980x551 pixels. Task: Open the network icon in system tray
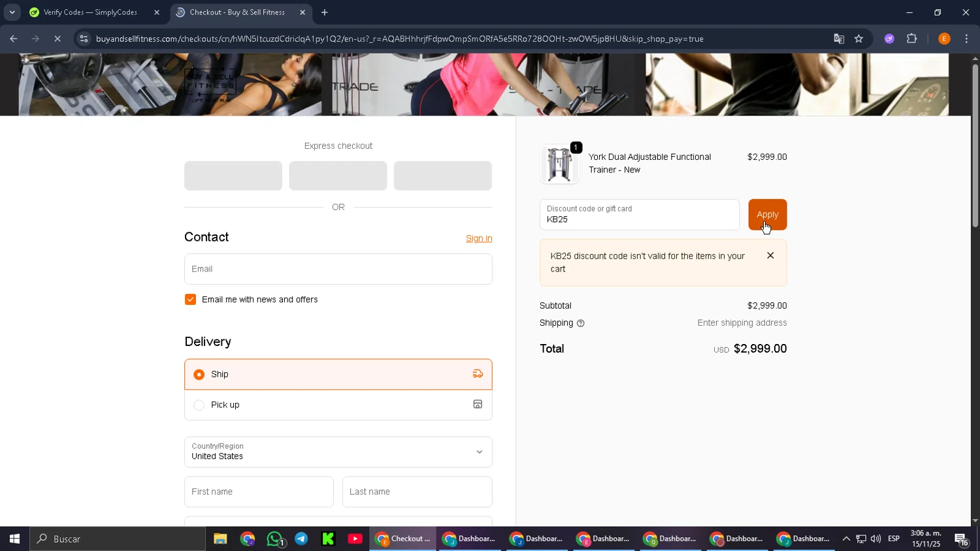point(861,539)
